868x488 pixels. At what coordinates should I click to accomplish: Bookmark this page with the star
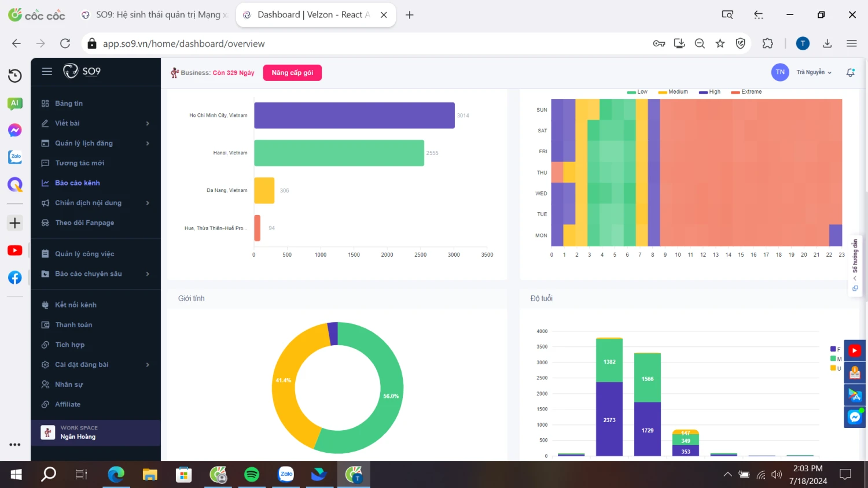click(720, 43)
